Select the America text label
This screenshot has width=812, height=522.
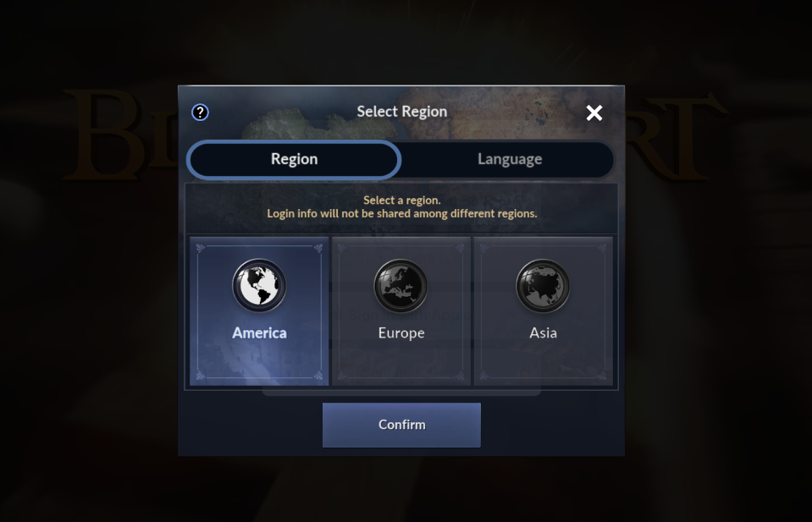click(259, 332)
